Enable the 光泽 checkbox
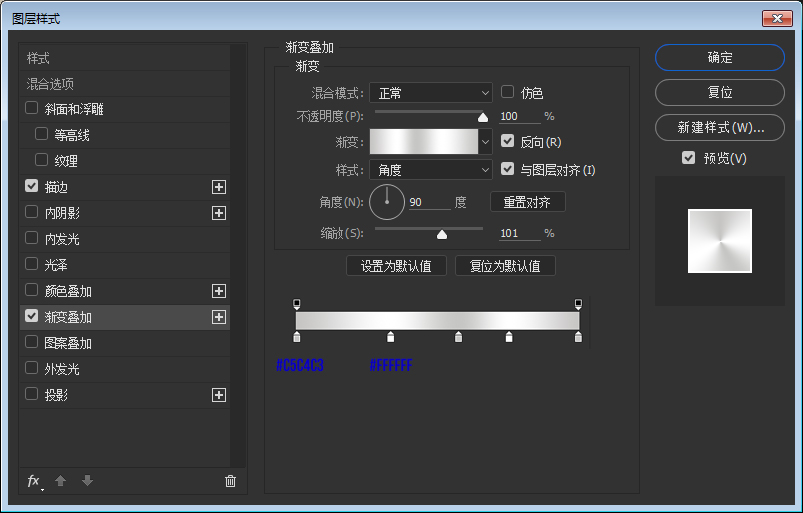Image resolution: width=803 pixels, height=513 pixels. point(32,264)
